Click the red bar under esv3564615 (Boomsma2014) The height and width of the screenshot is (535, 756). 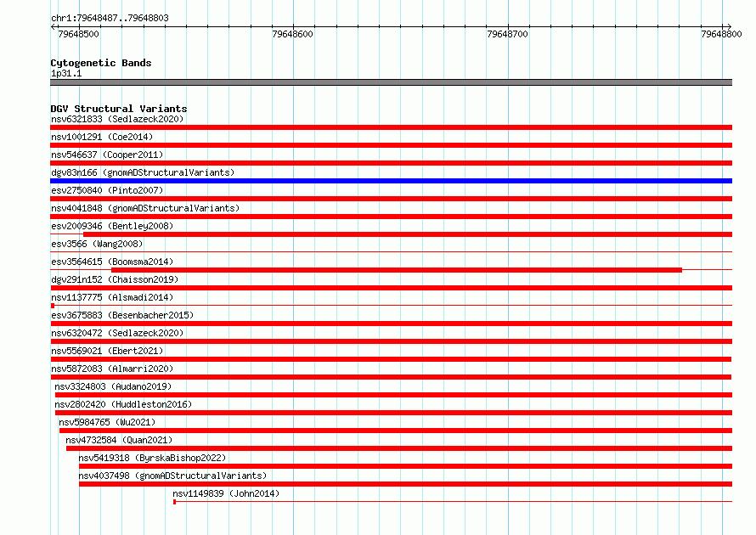tap(397, 270)
